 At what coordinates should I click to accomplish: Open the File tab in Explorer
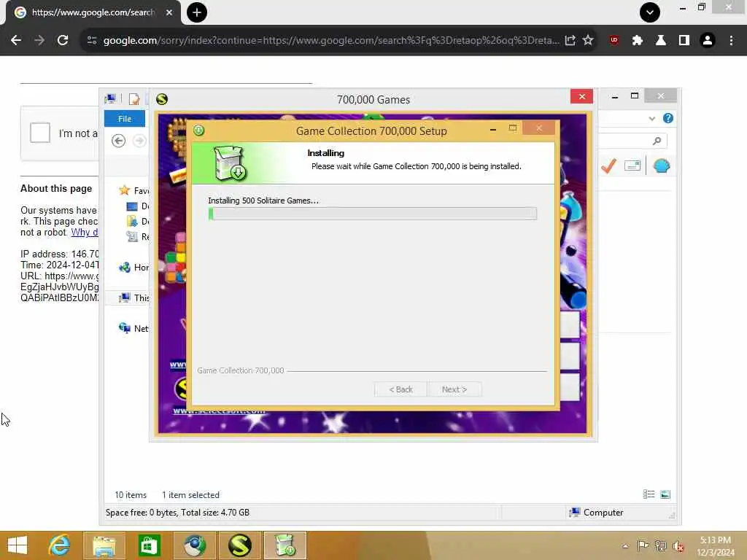point(125,119)
